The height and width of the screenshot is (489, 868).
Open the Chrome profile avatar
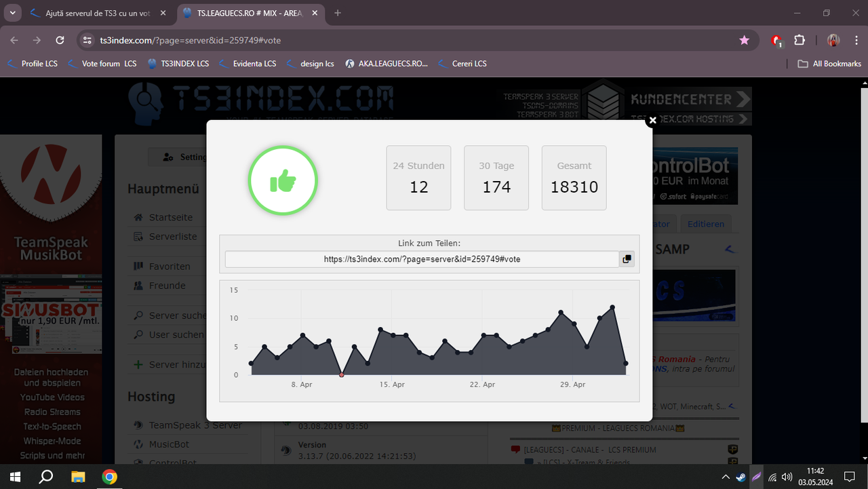pos(833,40)
